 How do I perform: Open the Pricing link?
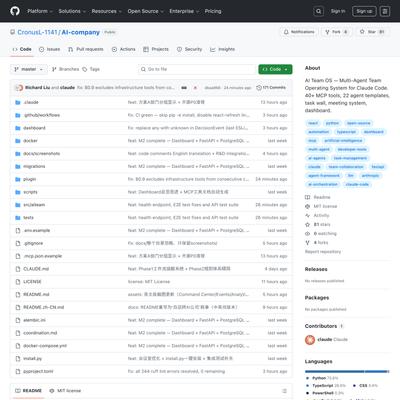coord(213,11)
